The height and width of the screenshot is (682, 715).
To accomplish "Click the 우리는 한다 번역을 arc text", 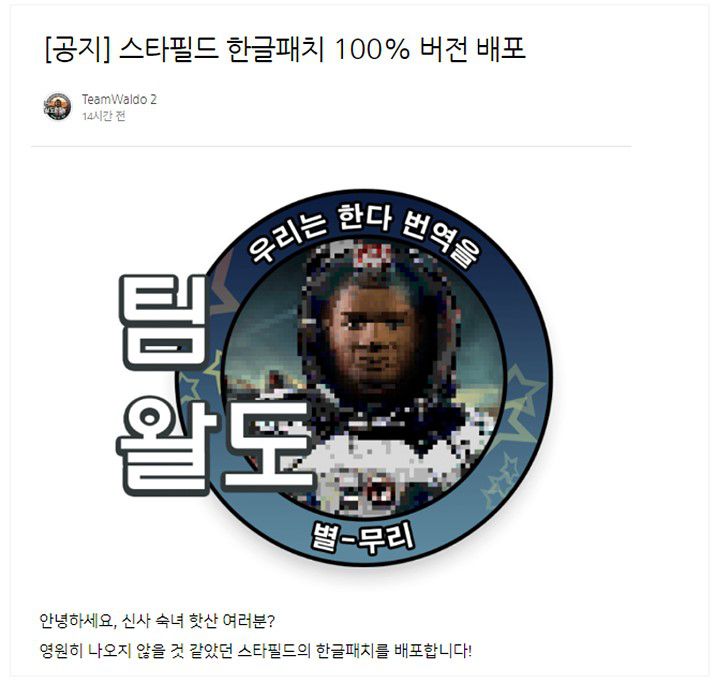I will [x=363, y=234].
